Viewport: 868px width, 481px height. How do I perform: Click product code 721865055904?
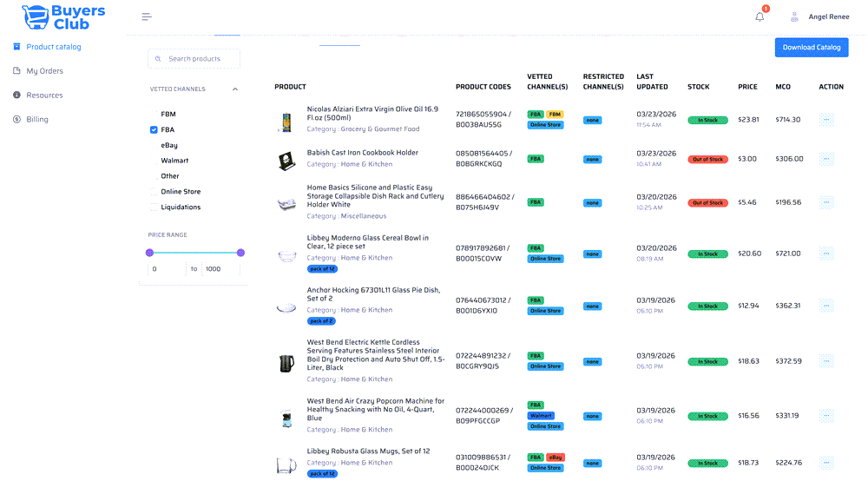click(x=481, y=114)
